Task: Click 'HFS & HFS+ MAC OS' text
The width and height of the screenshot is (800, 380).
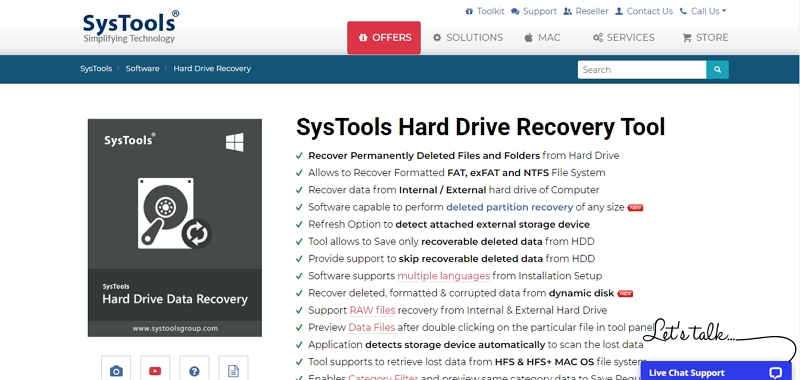Action: click(544, 362)
